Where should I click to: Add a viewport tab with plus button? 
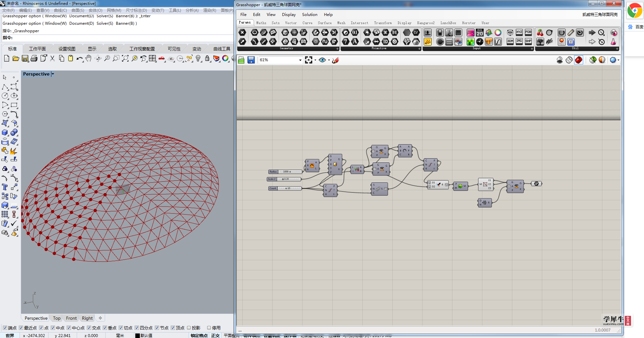point(100,318)
